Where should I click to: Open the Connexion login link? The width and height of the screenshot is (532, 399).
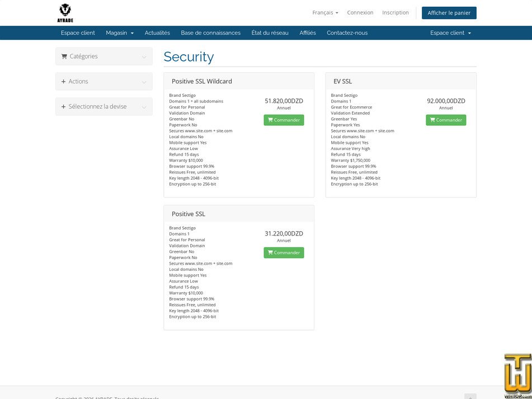coord(360,12)
